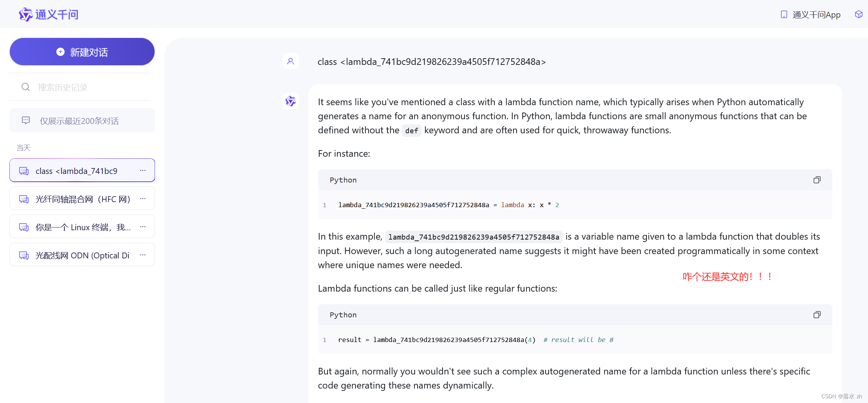Open the 你是一个 Linux 终端 conversation
The height and width of the screenshot is (403, 868).
(82, 227)
